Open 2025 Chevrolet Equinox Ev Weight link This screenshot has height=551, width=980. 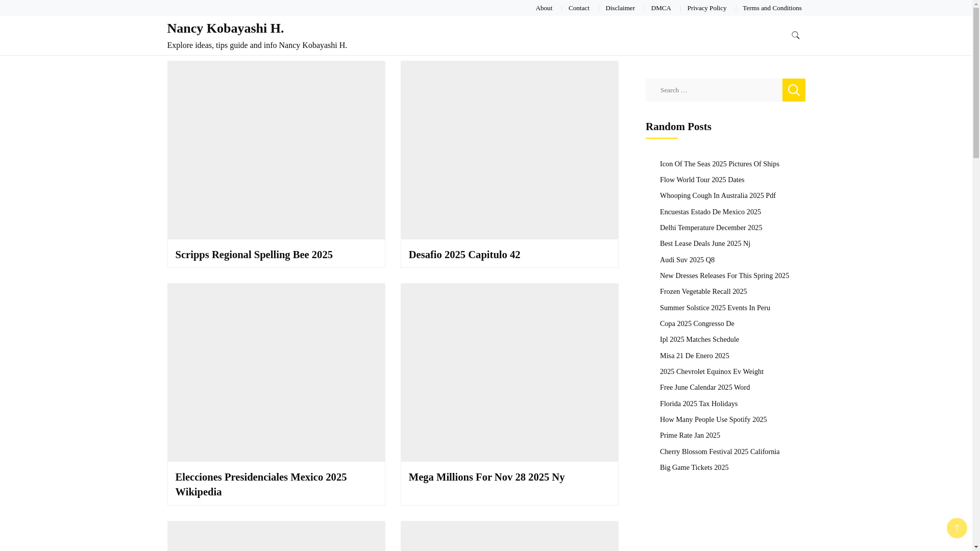pos(712,371)
